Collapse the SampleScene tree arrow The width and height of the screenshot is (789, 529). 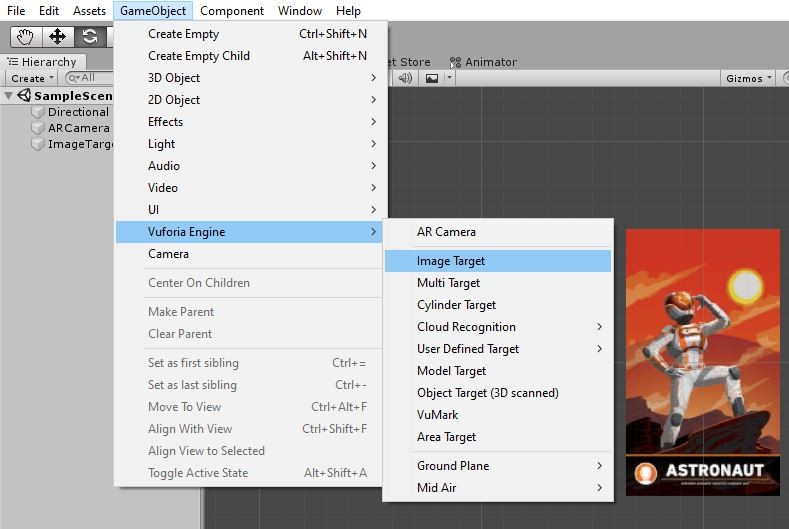click(9, 96)
